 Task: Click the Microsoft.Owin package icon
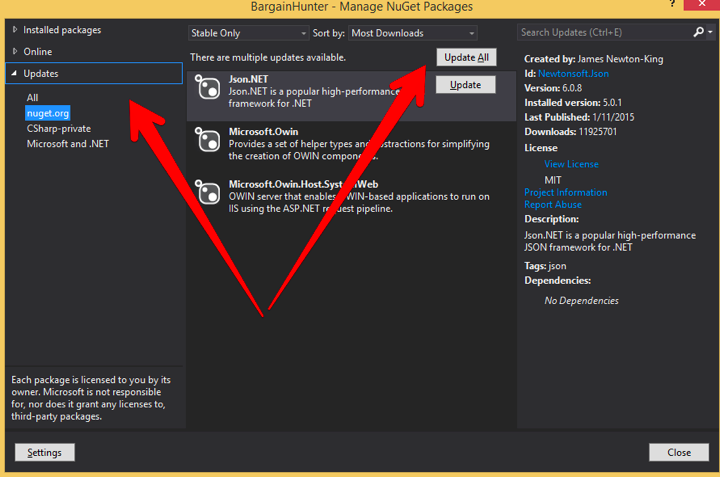208,139
